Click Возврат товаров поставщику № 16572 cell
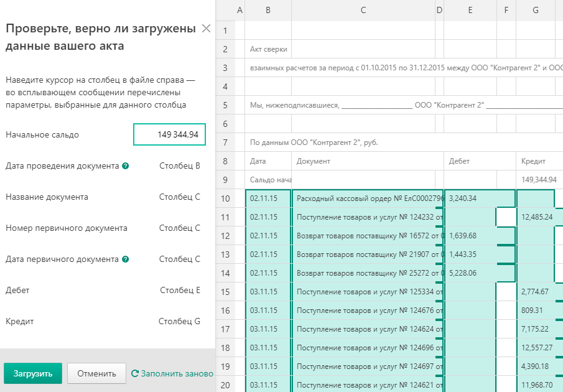The width and height of the screenshot is (563, 392). (368, 236)
